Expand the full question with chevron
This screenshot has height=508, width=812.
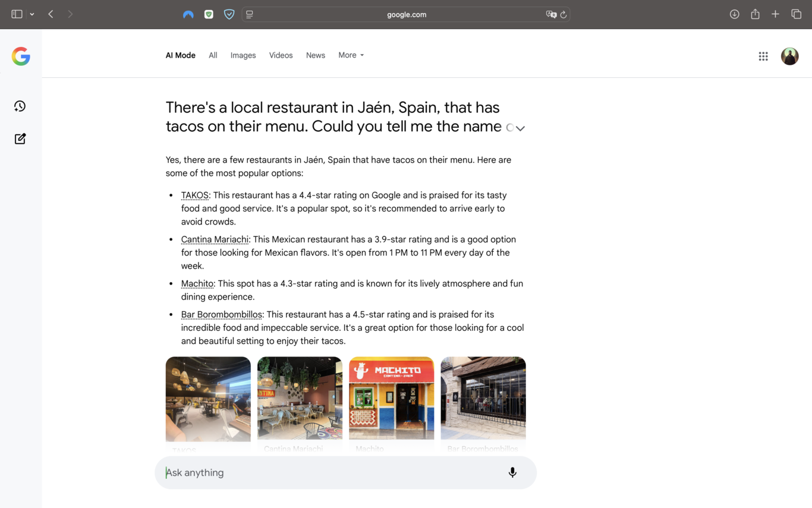click(520, 128)
